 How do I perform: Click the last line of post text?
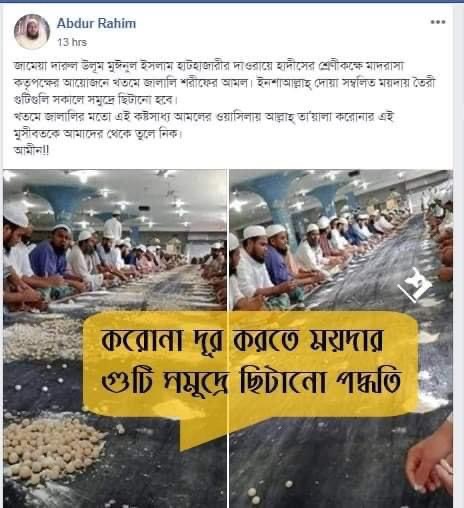[32, 151]
